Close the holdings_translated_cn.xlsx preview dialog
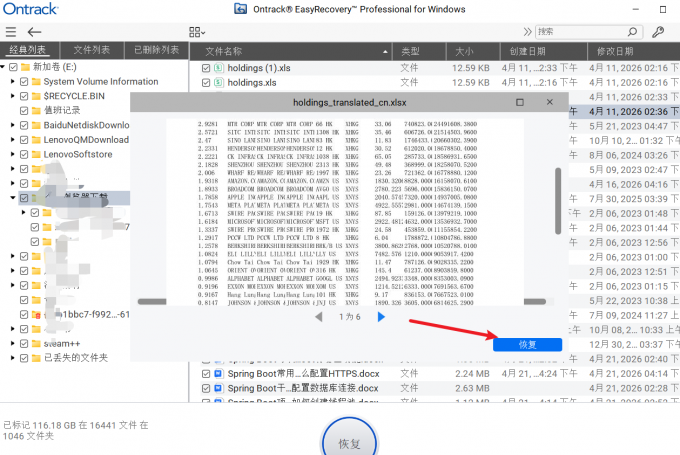Screen dimensions: 680x455 pos(550,102)
